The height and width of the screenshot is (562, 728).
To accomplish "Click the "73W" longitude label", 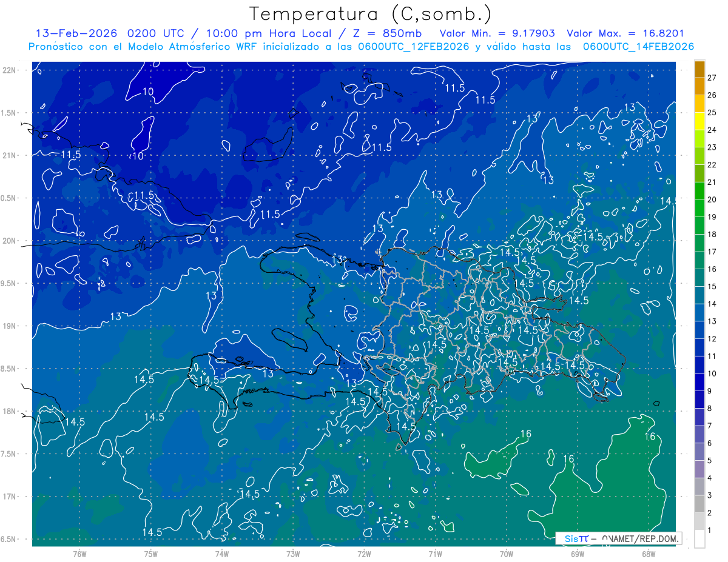I will click(292, 554).
